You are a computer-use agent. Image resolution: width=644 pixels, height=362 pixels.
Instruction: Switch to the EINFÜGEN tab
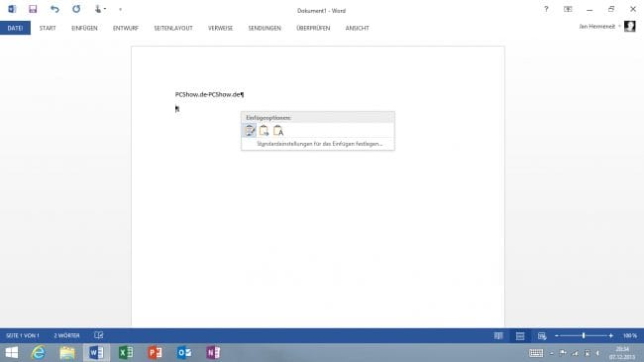tap(84, 28)
